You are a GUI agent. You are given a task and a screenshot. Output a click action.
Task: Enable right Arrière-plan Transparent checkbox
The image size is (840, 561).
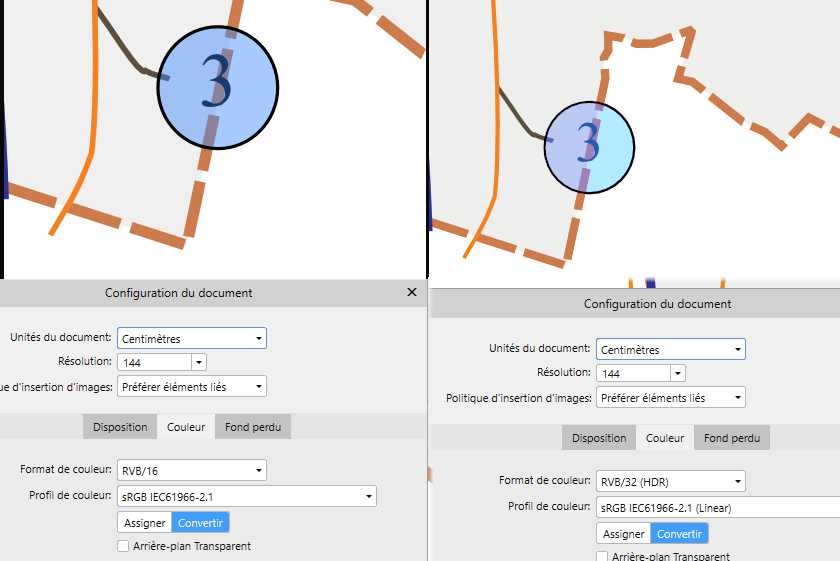[602, 556]
